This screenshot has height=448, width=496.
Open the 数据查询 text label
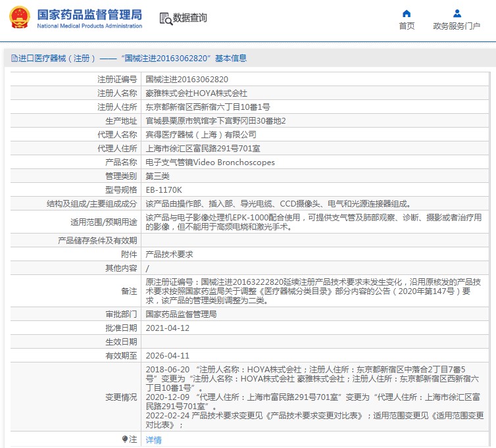coord(190,18)
